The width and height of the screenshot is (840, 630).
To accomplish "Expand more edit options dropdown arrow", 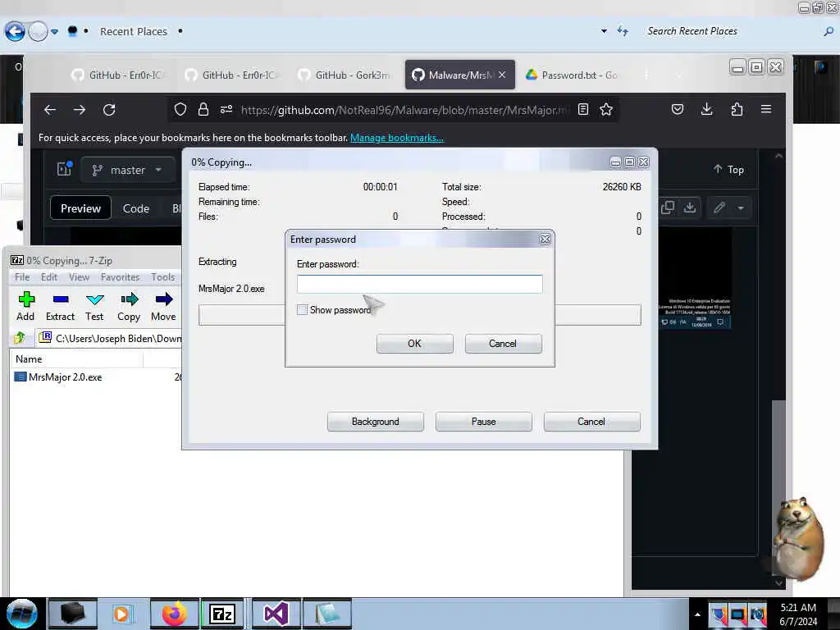I will pos(741,208).
